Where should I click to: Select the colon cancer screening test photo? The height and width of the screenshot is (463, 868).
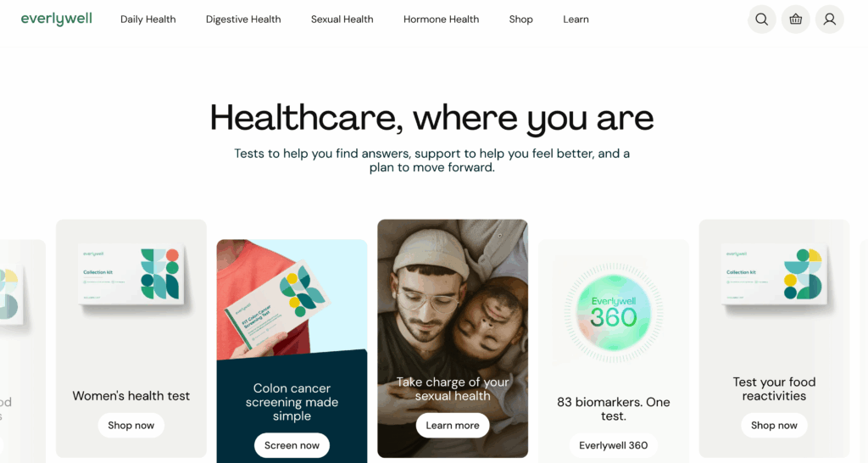click(292, 299)
